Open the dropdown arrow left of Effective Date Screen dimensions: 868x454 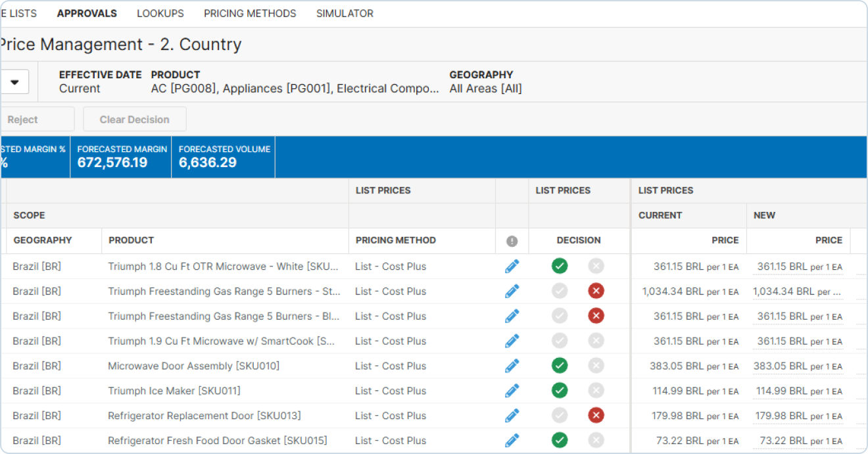14,82
